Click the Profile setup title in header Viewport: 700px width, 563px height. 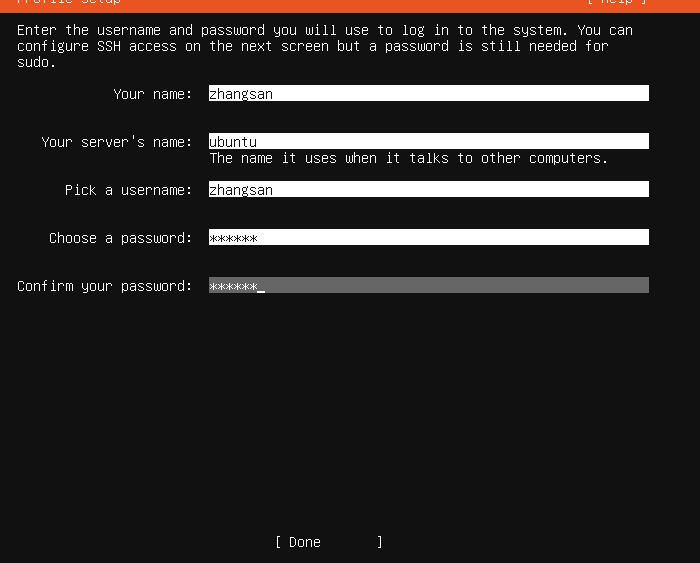(x=69, y=2)
